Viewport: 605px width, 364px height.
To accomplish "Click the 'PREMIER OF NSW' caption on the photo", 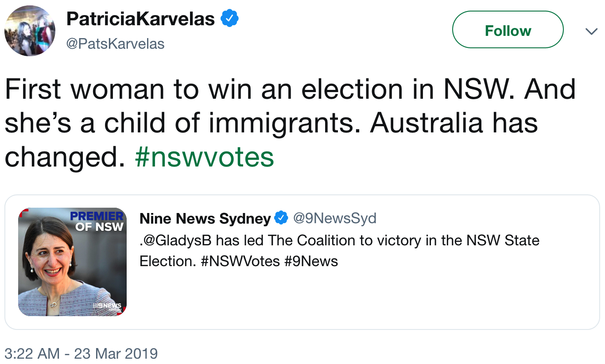I will (98, 221).
